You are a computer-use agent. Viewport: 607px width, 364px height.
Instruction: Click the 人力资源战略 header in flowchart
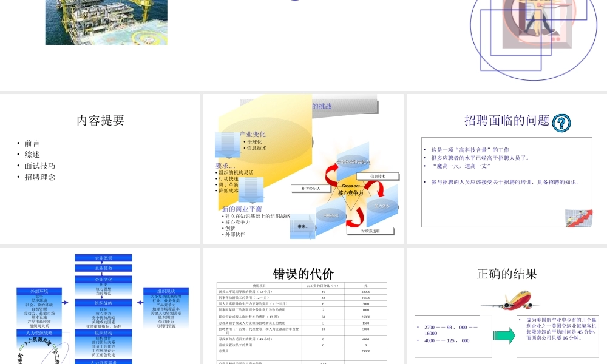point(39,332)
